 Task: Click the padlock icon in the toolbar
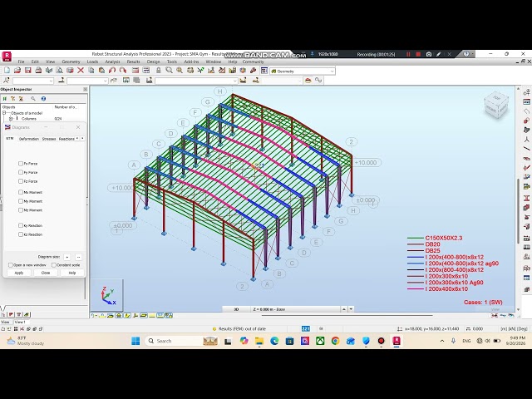click(x=158, y=70)
